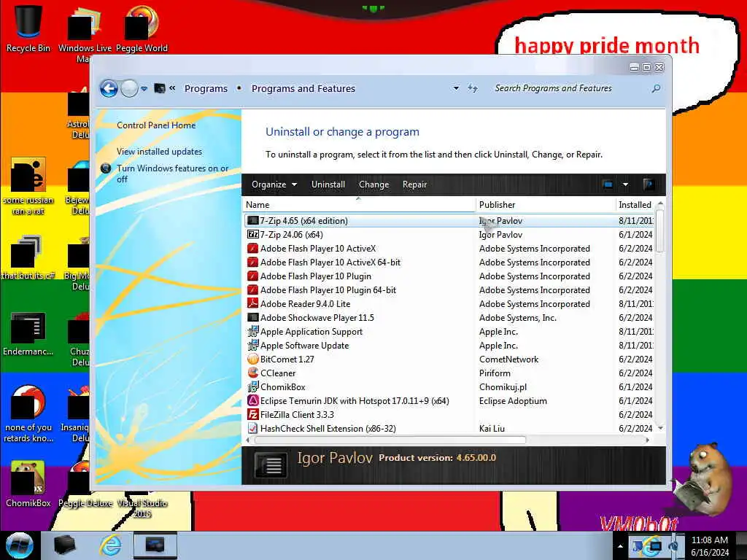The image size is (747, 560).
Task: Click the Change toolbar button
Action: click(x=373, y=184)
